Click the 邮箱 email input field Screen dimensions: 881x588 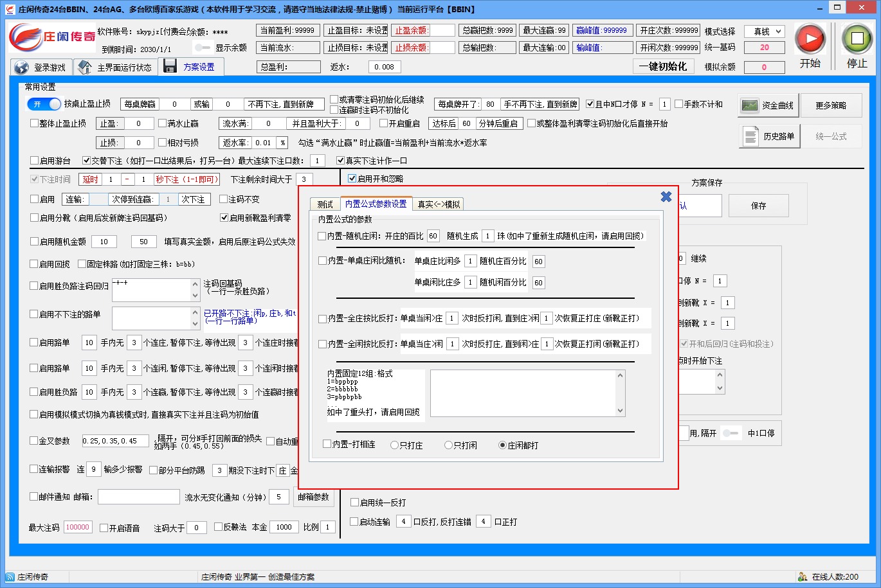click(x=138, y=497)
